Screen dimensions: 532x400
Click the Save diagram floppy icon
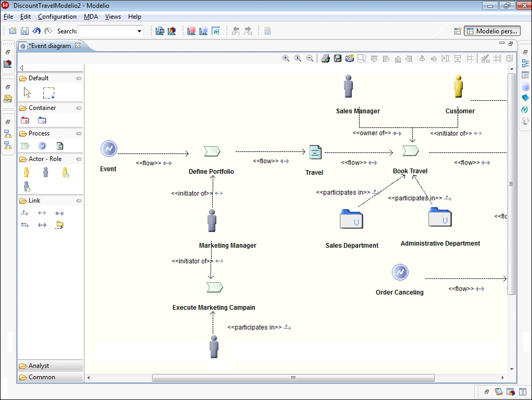click(337, 59)
